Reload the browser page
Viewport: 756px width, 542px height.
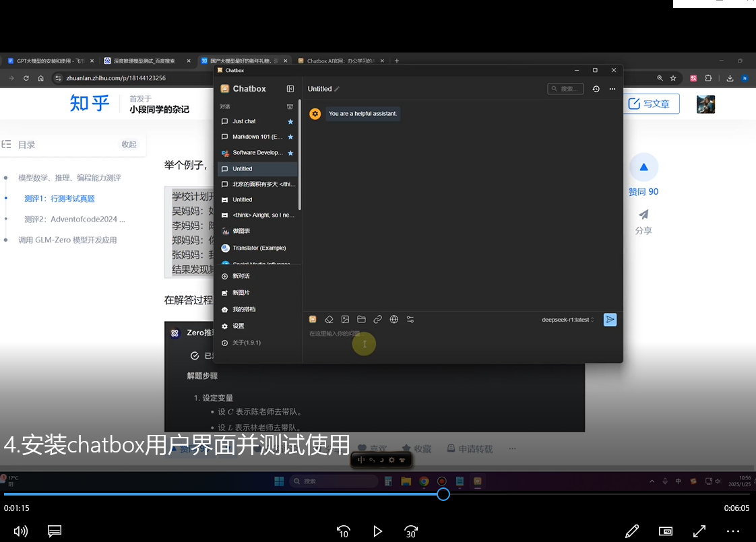(x=26, y=78)
